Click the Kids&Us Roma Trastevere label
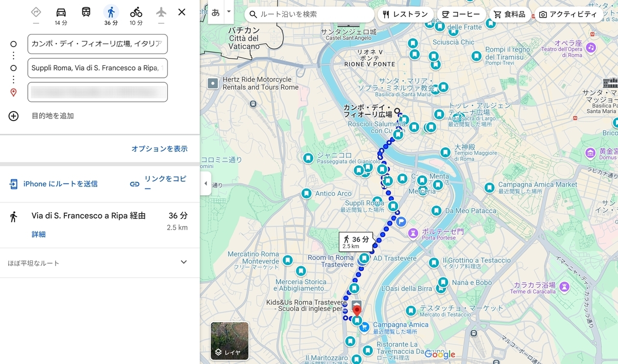Viewport: 618px width, 364px height. coord(306,305)
